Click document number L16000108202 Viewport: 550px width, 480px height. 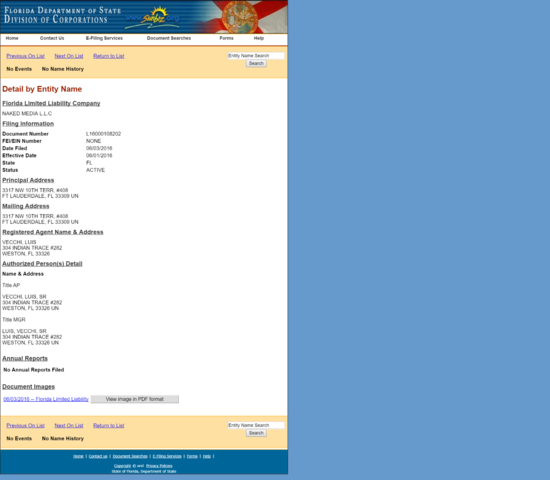coord(103,134)
